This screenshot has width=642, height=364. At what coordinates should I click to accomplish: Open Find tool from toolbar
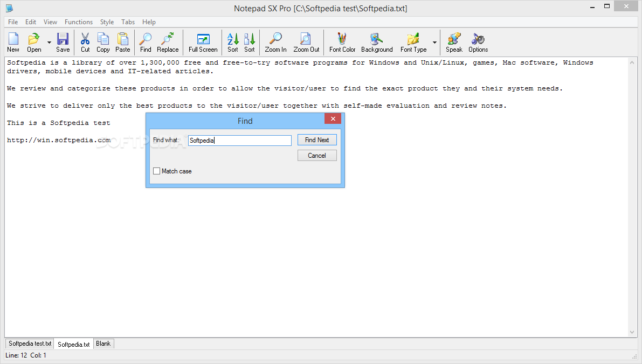coord(146,43)
